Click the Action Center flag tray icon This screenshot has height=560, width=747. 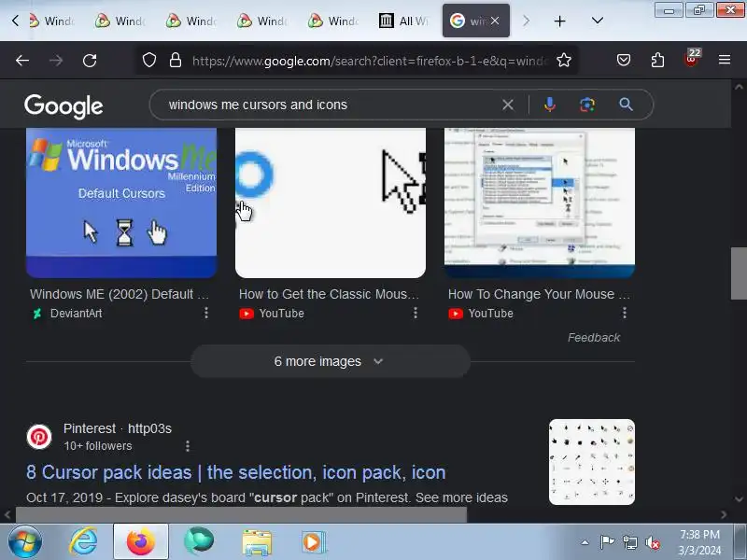click(607, 542)
